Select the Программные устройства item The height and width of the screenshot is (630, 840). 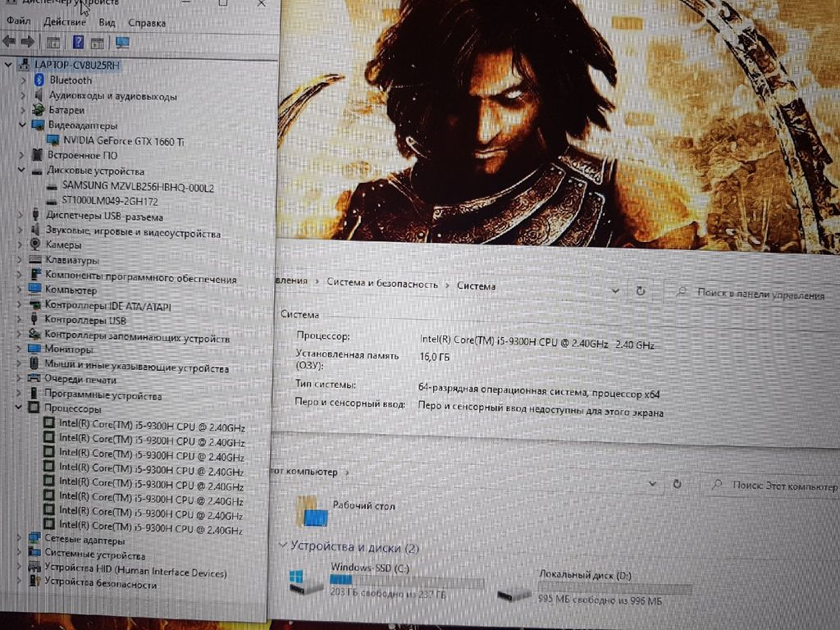[103, 395]
